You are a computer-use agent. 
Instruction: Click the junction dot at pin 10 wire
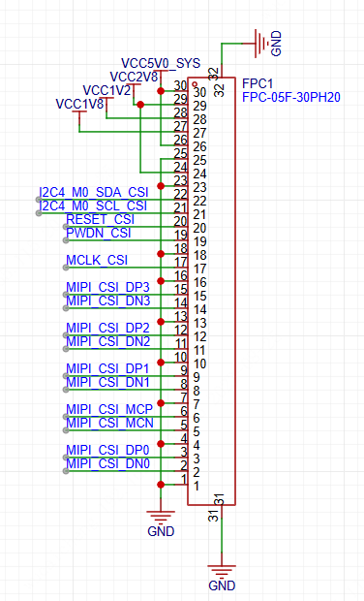tap(161, 363)
